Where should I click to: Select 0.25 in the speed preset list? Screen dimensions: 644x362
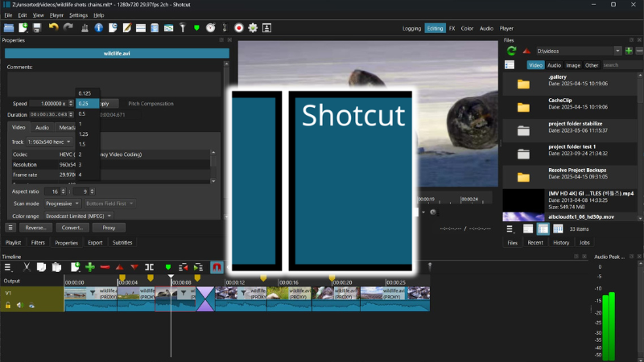point(87,104)
